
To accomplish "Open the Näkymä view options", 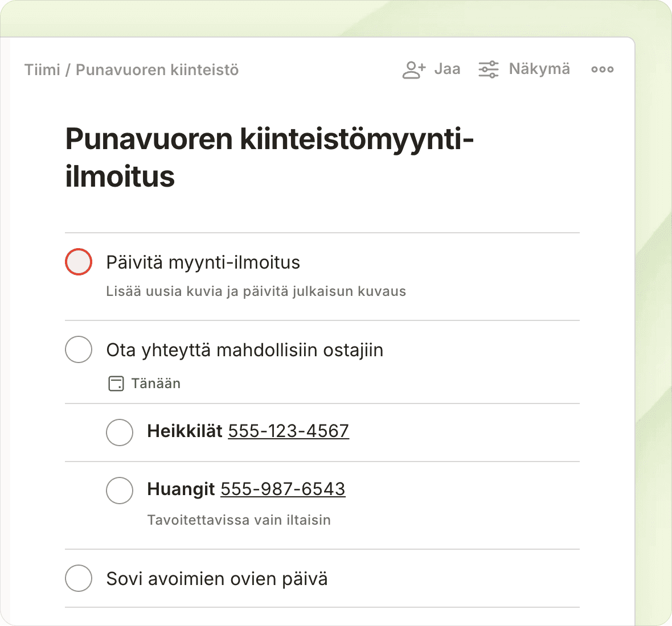I will [539, 69].
